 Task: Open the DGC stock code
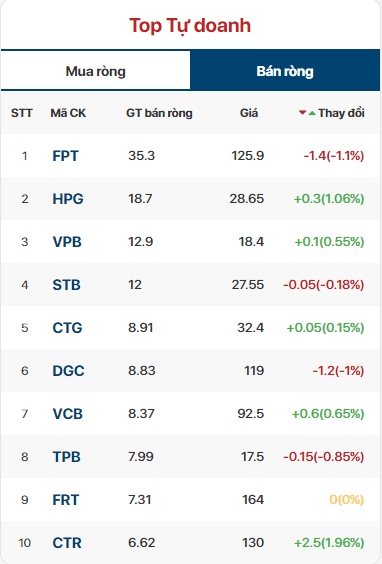point(68,371)
